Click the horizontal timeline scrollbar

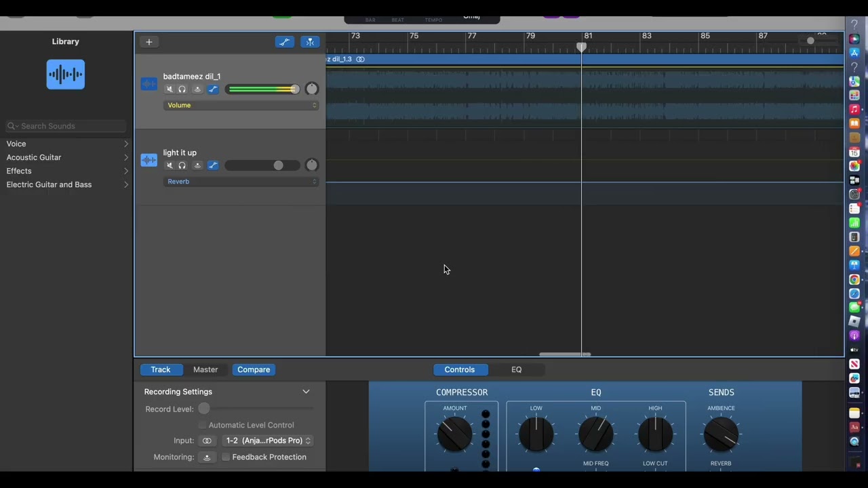[x=565, y=354]
